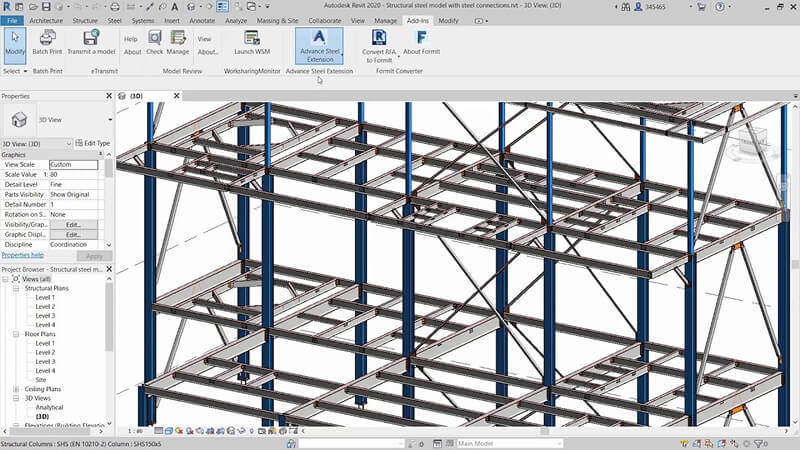
Task: Click Open folder in quick access toolbar
Action: [33, 7]
